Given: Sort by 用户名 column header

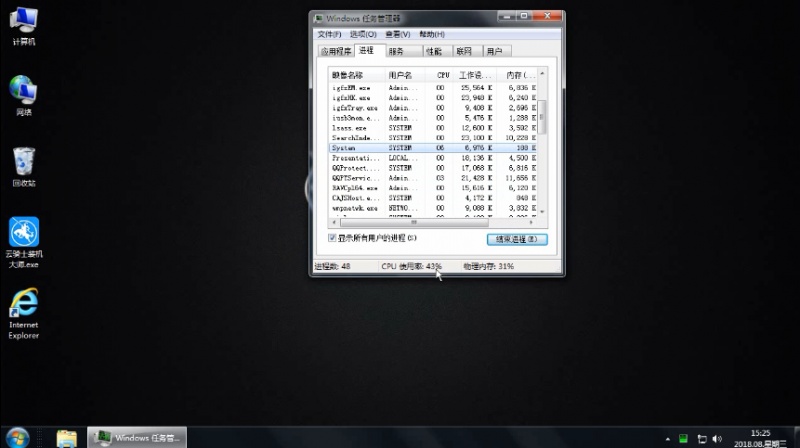Looking at the screenshot, I should 405,75.
